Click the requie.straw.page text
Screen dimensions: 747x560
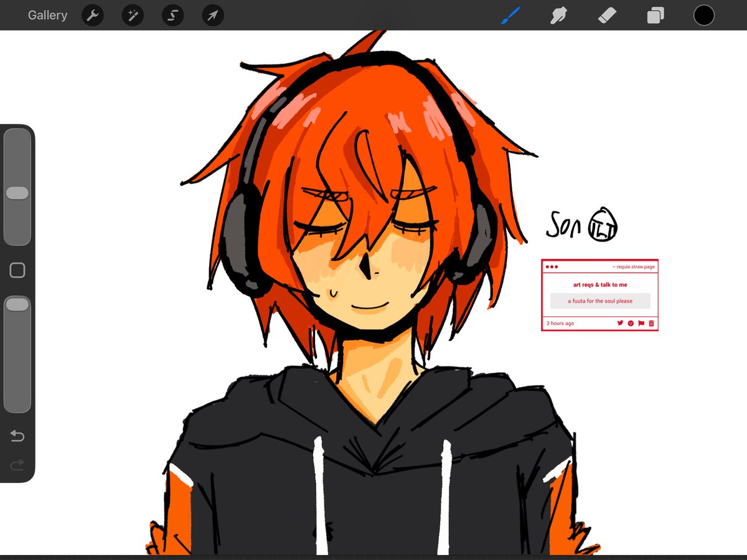633,267
